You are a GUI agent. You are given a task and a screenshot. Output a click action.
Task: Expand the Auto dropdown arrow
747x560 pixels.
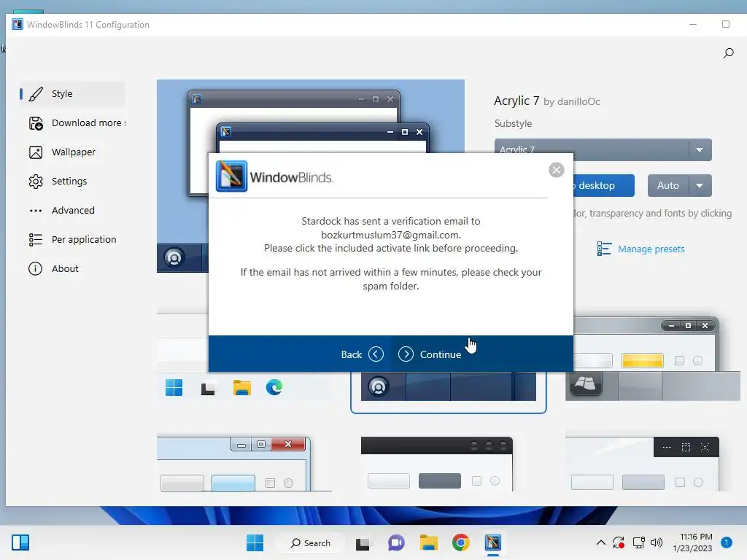[700, 185]
